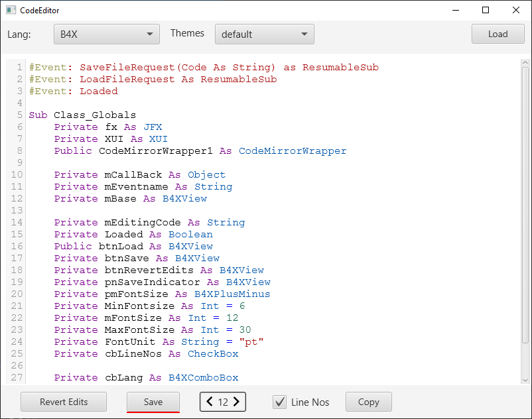The width and height of the screenshot is (532, 419).
Task: Click line number 4 in gutter
Action: pos(20,103)
